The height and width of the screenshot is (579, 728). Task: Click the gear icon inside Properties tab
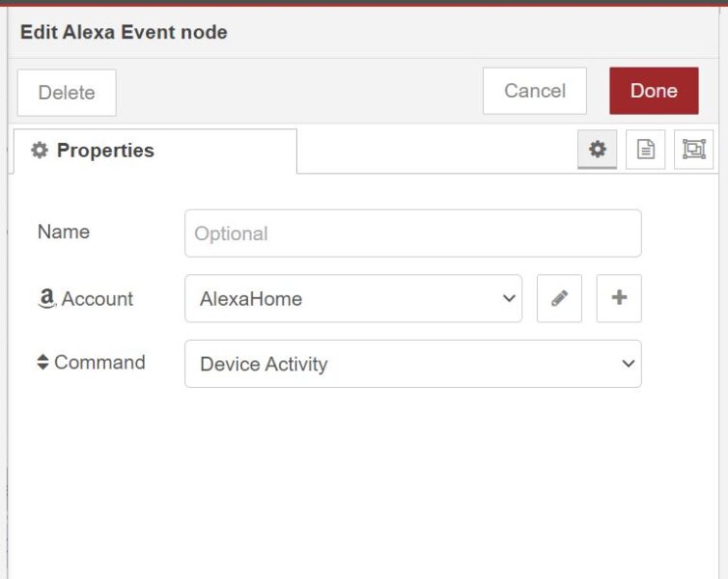click(x=40, y=151)
